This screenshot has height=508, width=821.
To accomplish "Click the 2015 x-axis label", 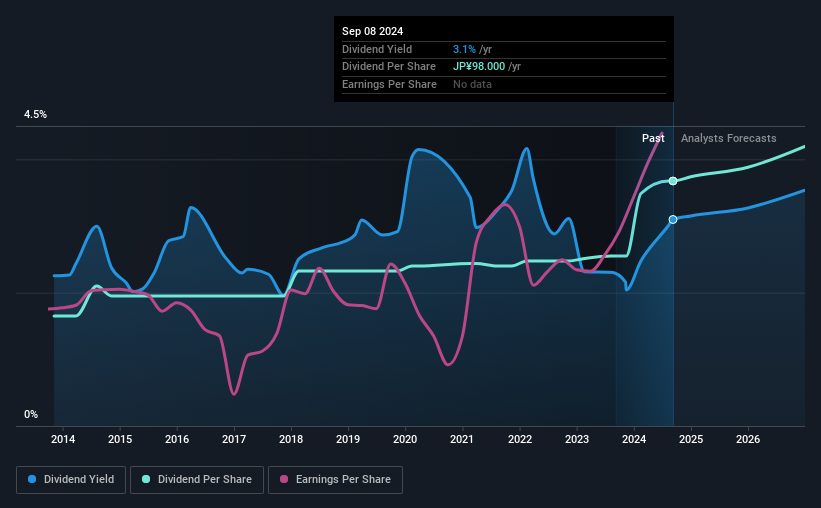I will click(x=120, y=439).
